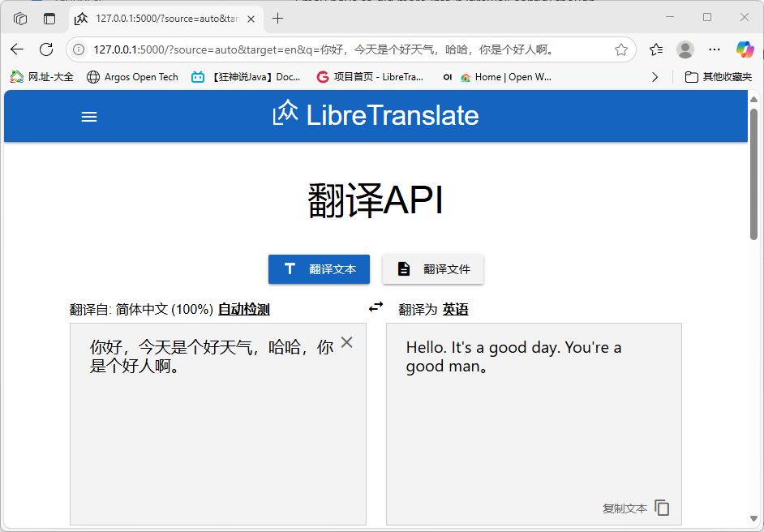Open the workspaces panel
764x532 pixels.
point(20,19)
